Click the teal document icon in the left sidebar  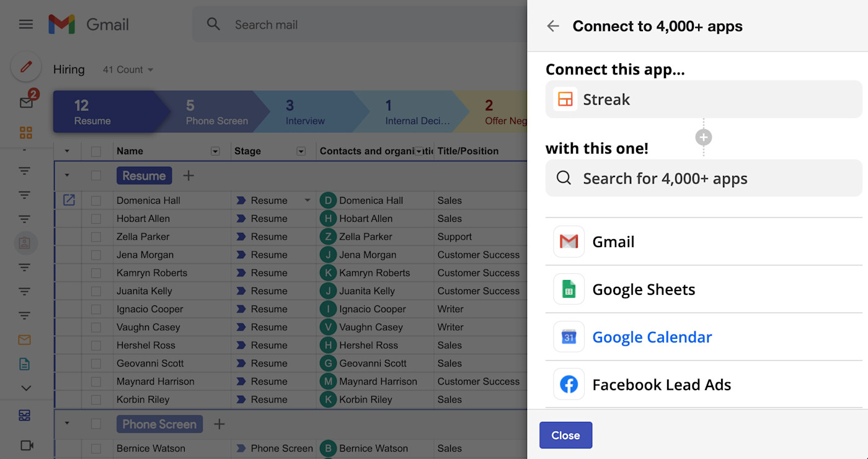coord(25,364)
